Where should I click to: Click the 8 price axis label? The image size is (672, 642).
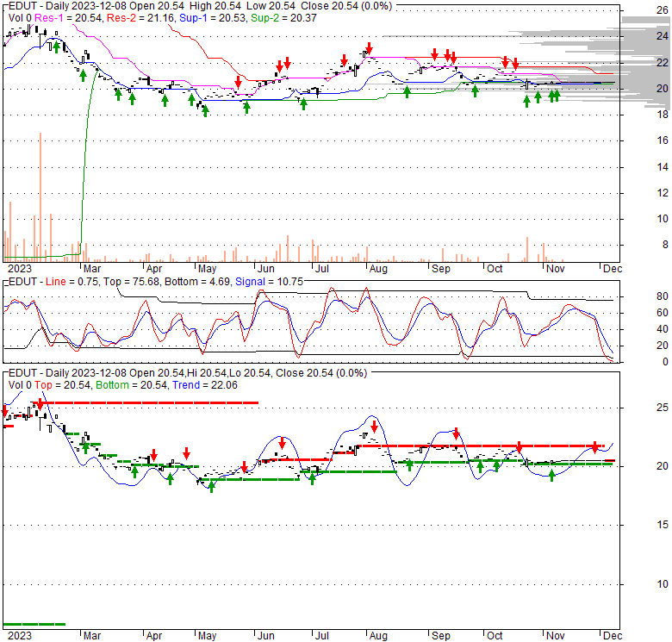[x=665, y=245]
